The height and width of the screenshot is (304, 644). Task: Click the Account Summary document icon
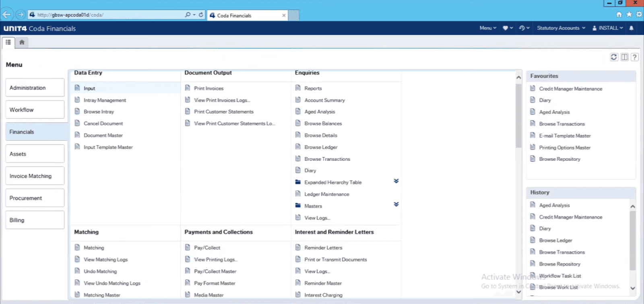298,100
